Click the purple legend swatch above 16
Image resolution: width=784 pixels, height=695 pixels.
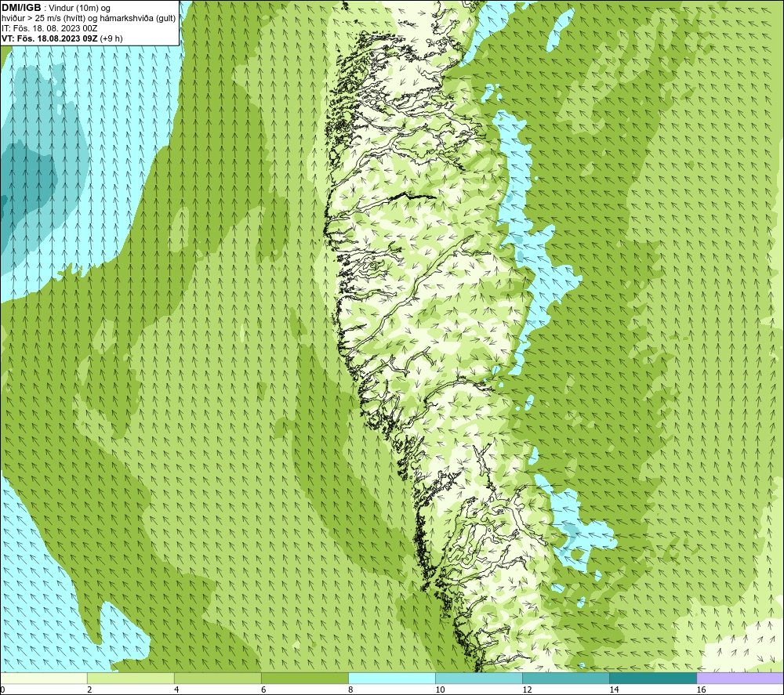(740, 678)
